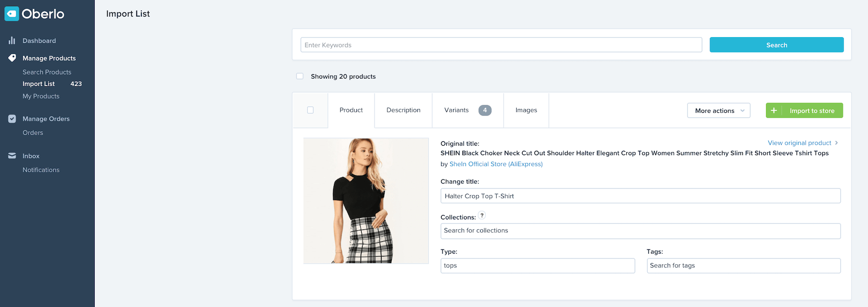Switch to the Description tab
Screen dimensions: 868x307
403,110
